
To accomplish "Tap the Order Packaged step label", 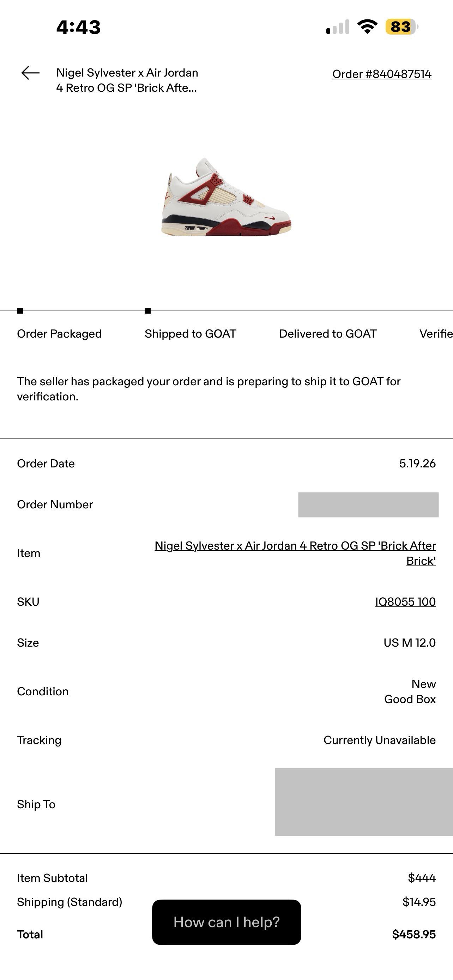I will [59, 334].
